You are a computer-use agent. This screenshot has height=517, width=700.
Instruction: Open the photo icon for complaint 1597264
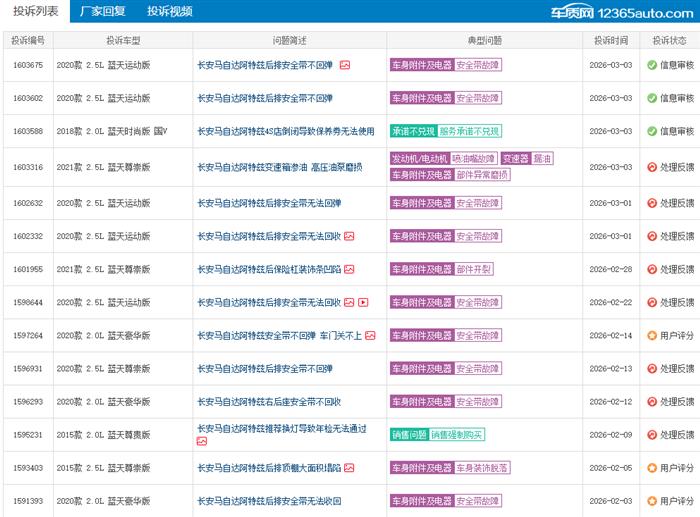point(370,335)
